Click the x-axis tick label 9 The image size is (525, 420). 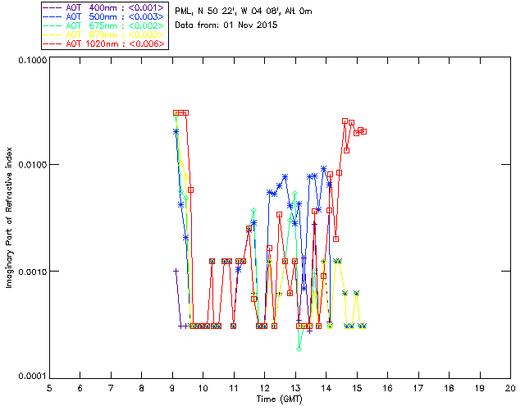172,388
